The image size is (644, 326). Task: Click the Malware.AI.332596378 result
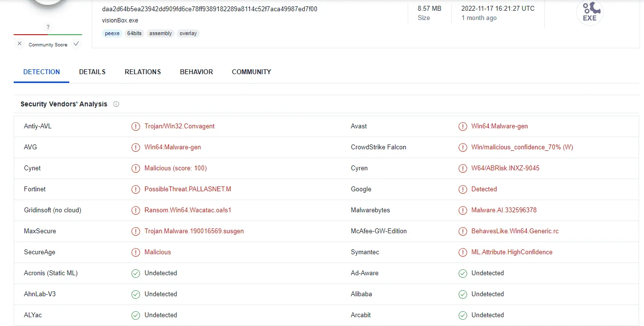pos(504,210)
